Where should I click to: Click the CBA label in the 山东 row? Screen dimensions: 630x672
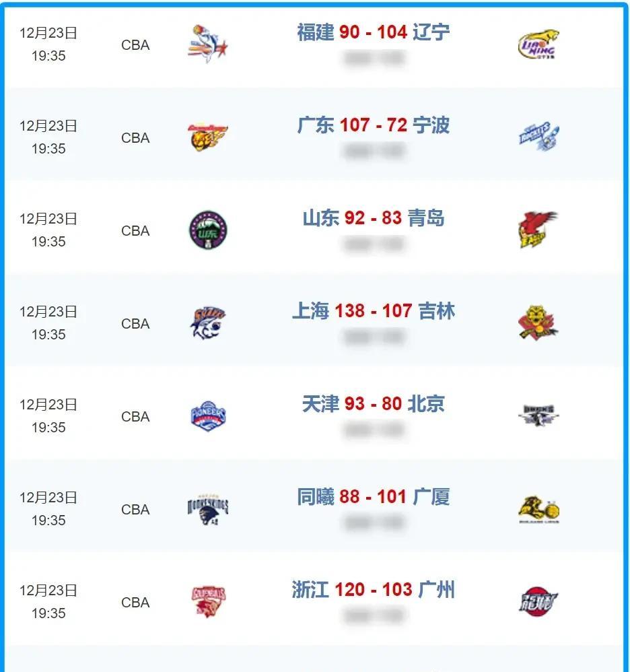pos(135,231)
